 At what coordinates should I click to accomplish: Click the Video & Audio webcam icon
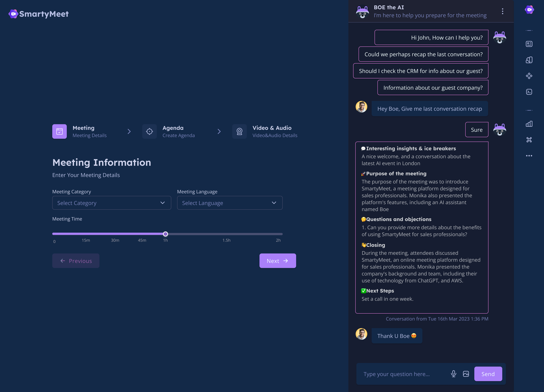coord(239,131)
